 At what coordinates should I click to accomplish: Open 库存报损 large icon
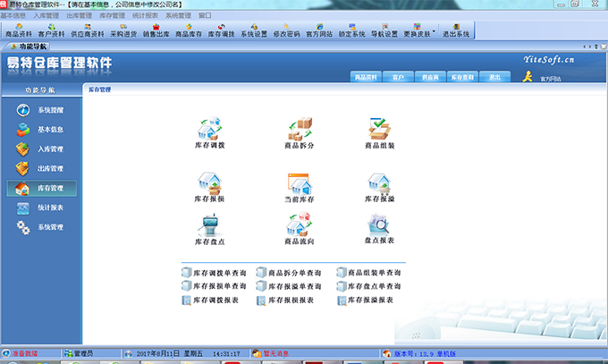coord(209,187)
